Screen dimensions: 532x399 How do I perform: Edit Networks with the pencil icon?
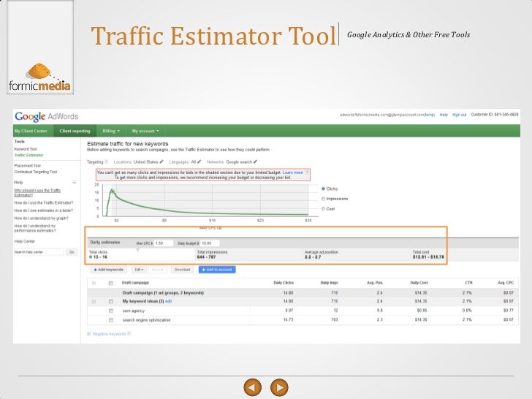point(255,161)
